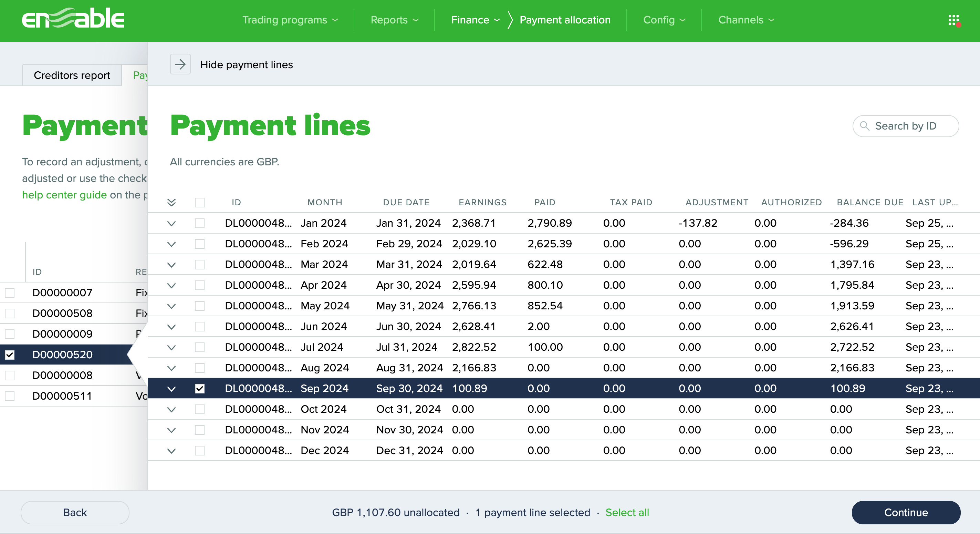The width and height of the screenshot is (980, 534).
Task: Open the Channels menu
Action: (747, 20)
